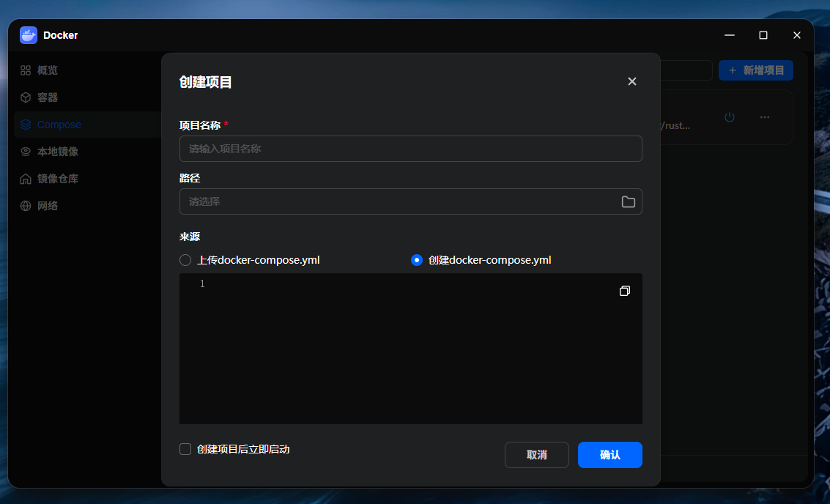Select 创建docker-compose.yml radio option
The image size is (830, 504).
click(417, 260)
